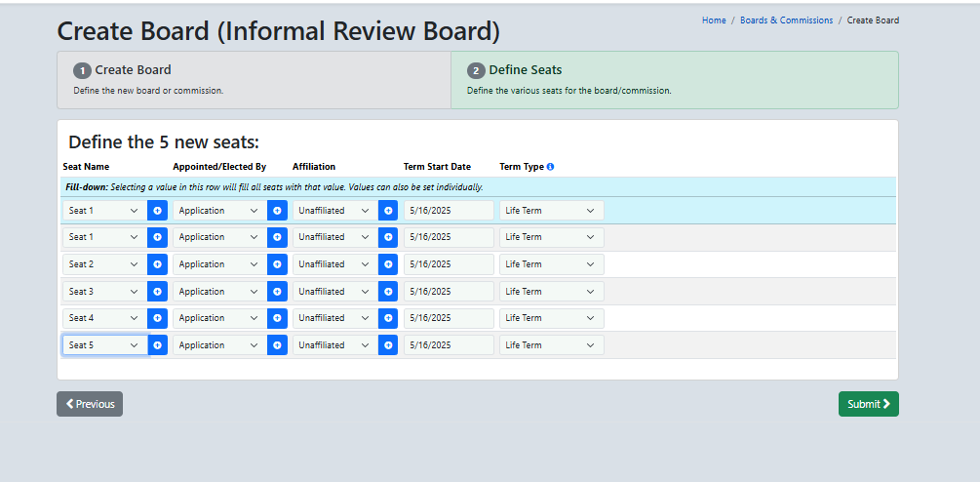Add a seat name option in Seat 2 row

(x=158, y=264)
